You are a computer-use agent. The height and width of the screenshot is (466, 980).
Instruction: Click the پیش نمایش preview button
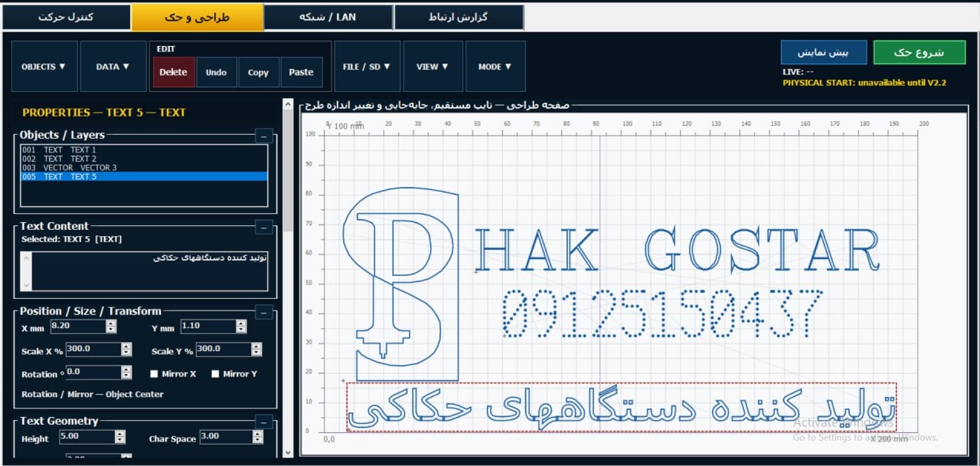click(824, 52)
